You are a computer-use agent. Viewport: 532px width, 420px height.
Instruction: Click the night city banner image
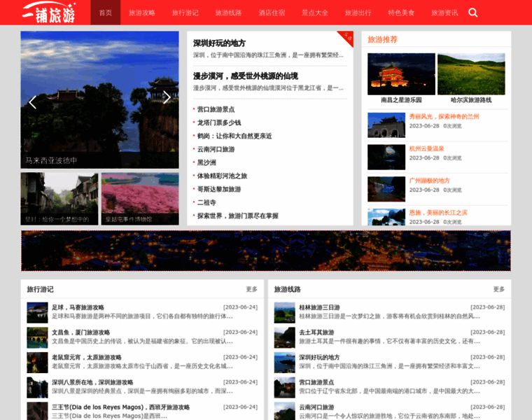pyautogui.click(x=266, y=251)
